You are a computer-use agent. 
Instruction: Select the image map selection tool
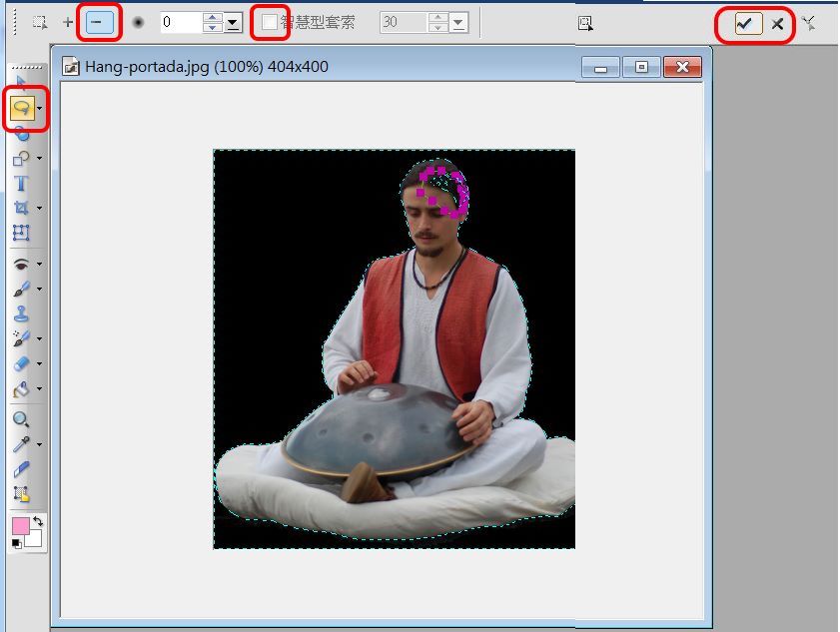(x=21, y=494)
